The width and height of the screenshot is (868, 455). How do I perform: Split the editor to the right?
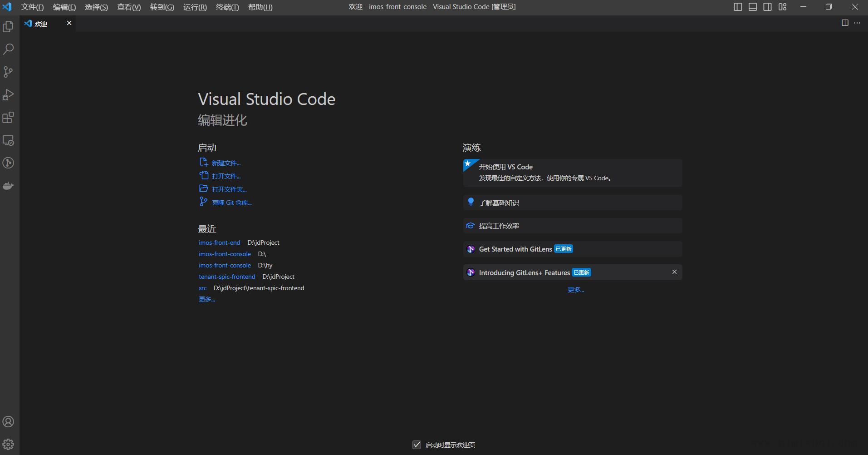845,23
